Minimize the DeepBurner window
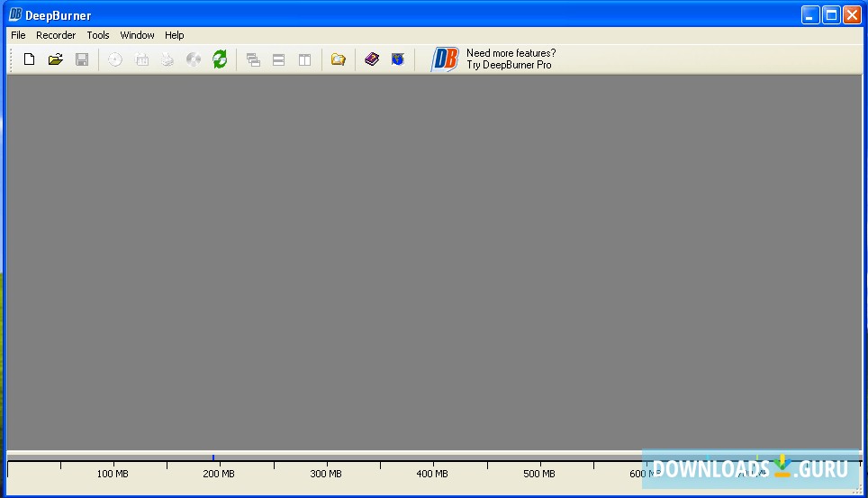 pyautogui.click(x=810, y=15)
